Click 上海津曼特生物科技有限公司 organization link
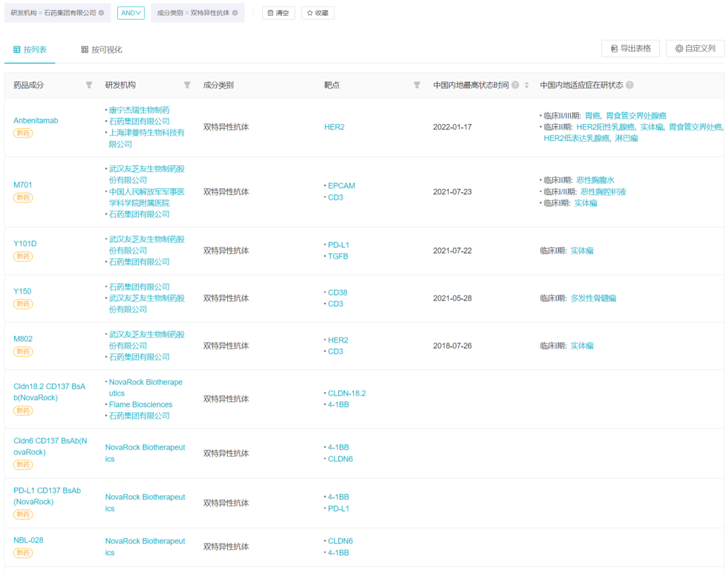 [x=147, y=138]
